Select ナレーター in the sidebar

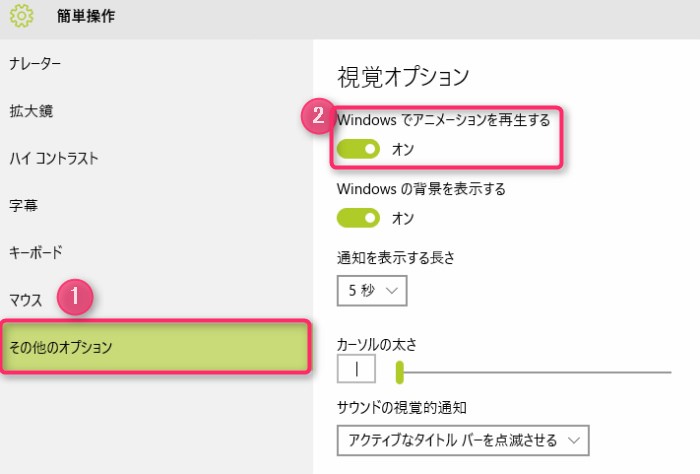click(35, 64)
